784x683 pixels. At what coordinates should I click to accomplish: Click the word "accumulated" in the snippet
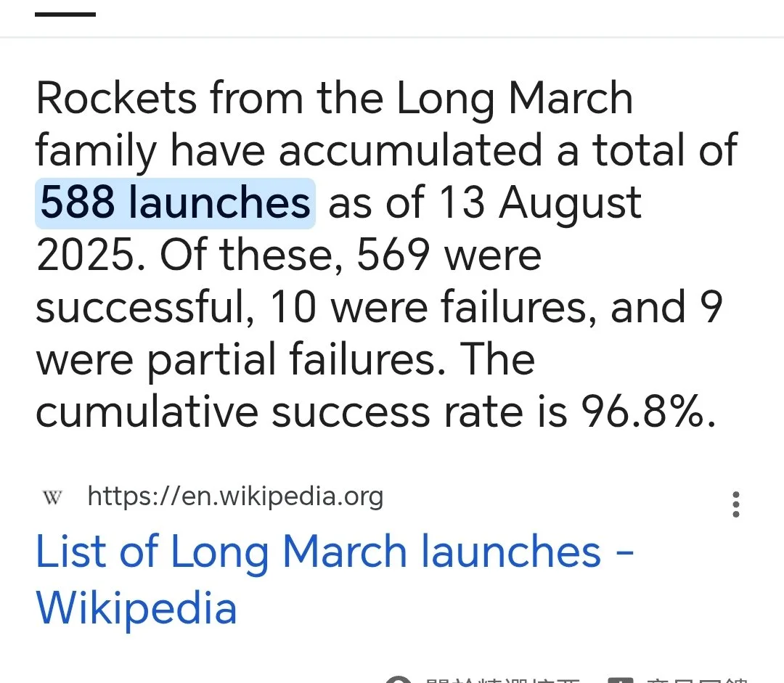click(410, 151)
